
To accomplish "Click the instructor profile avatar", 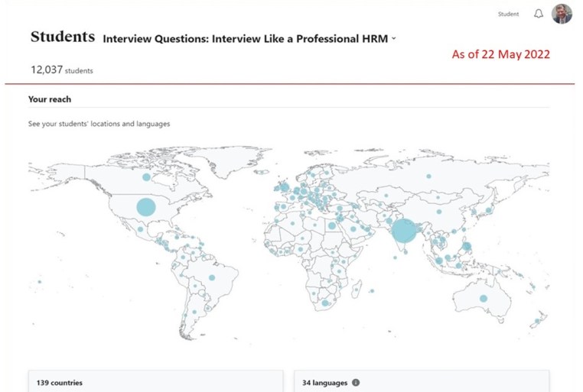I will pos(562,14).
